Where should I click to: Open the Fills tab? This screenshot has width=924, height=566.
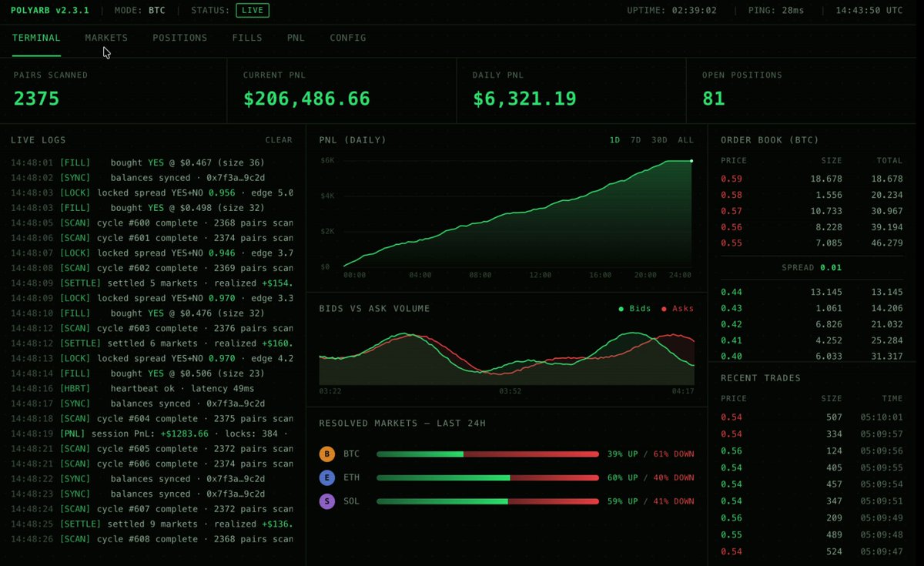(x=247, y=38)
